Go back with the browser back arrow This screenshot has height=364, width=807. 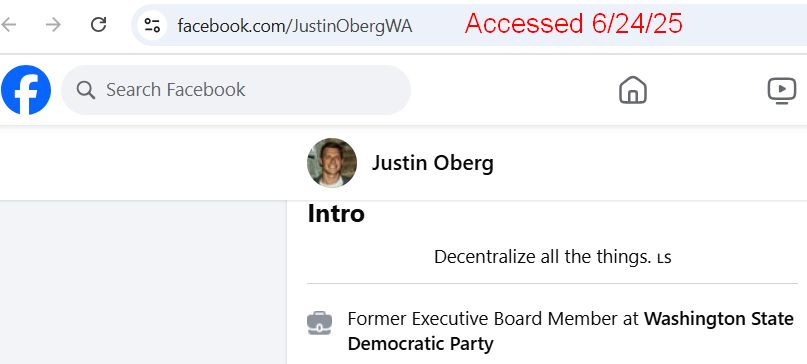[9, 25]
